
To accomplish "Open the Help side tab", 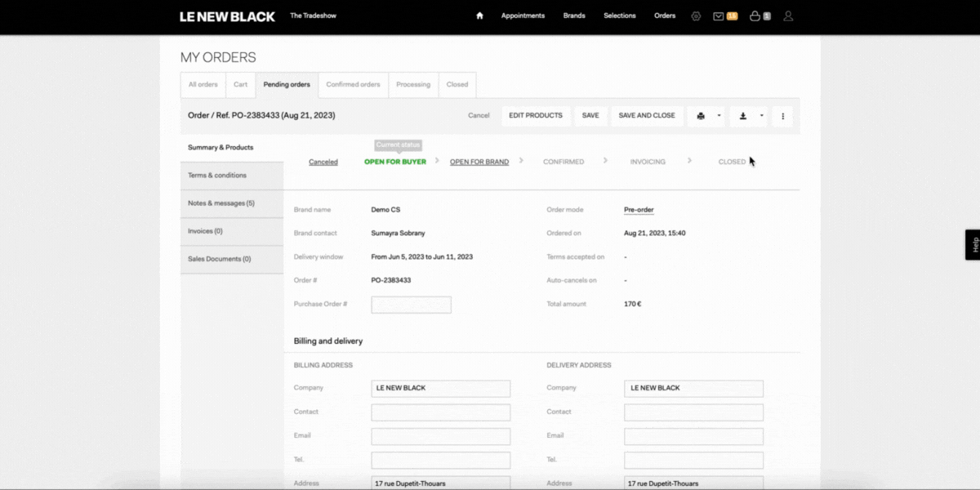I will pyautogui.click(x=973, y=244).
